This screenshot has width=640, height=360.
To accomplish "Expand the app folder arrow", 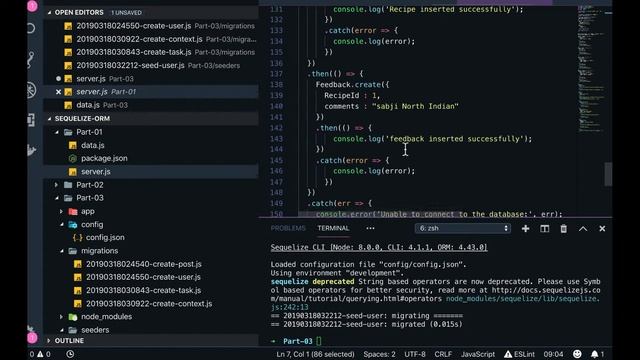I will coord(62,211).
